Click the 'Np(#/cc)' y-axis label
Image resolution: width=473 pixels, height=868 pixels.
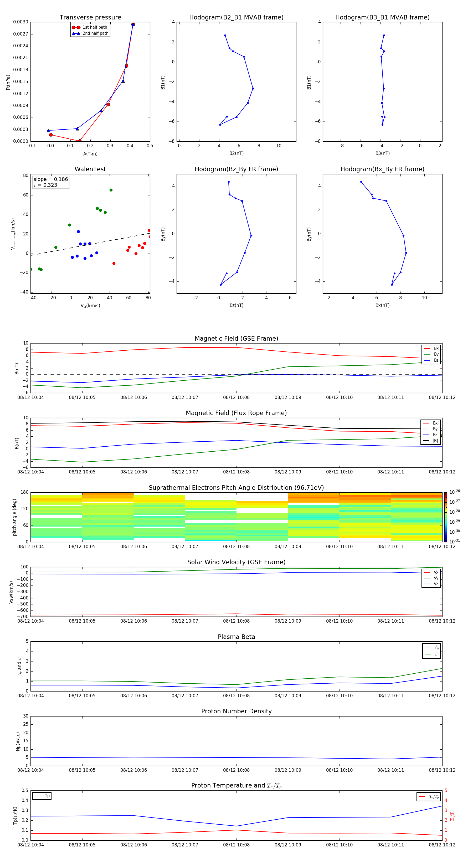click(18, 741)
